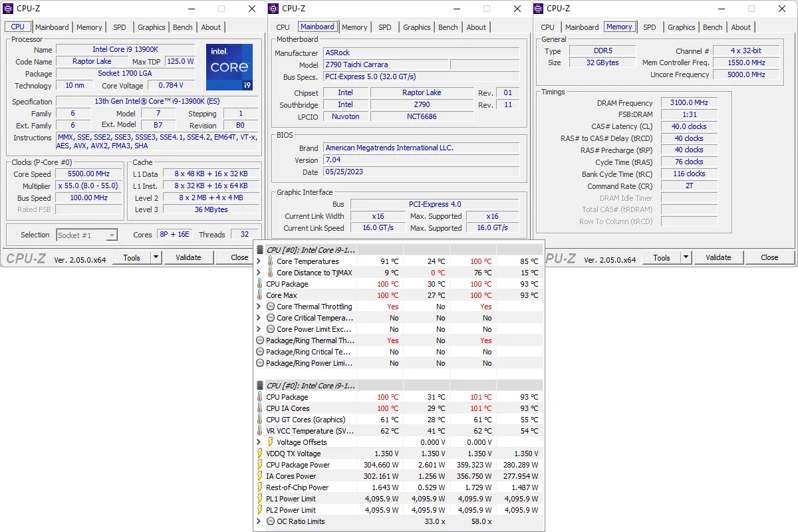Click circle icon beside OC Ratio Limits
The height and width of the screenshot is (532, 798).
[x=271, y=521]
